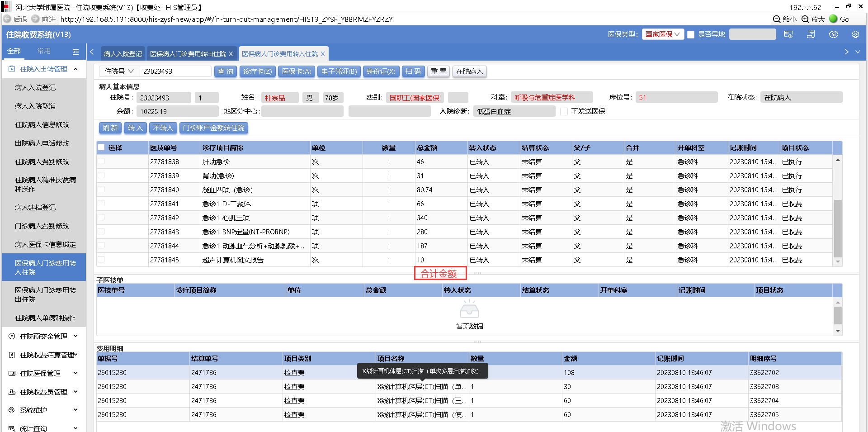Open the receipt document icon in the header
The height and width of the screenshot is (432, 868).
pos(811,34)
